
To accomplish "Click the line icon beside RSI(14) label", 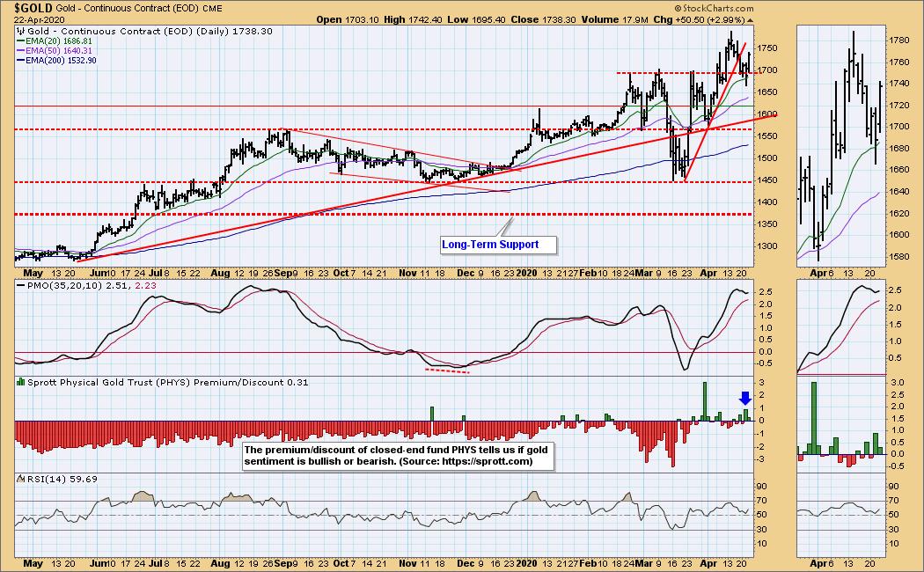I will (20, 479).
